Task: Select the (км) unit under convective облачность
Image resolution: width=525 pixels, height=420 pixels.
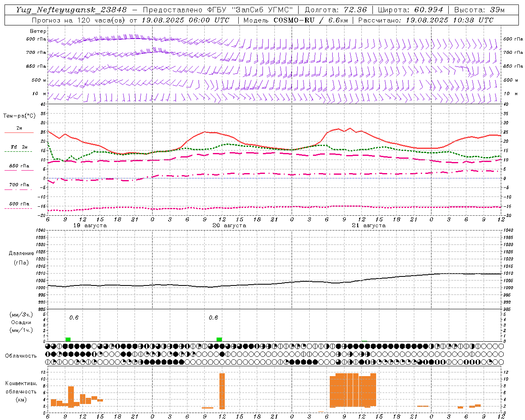Action: click(21, 399)
